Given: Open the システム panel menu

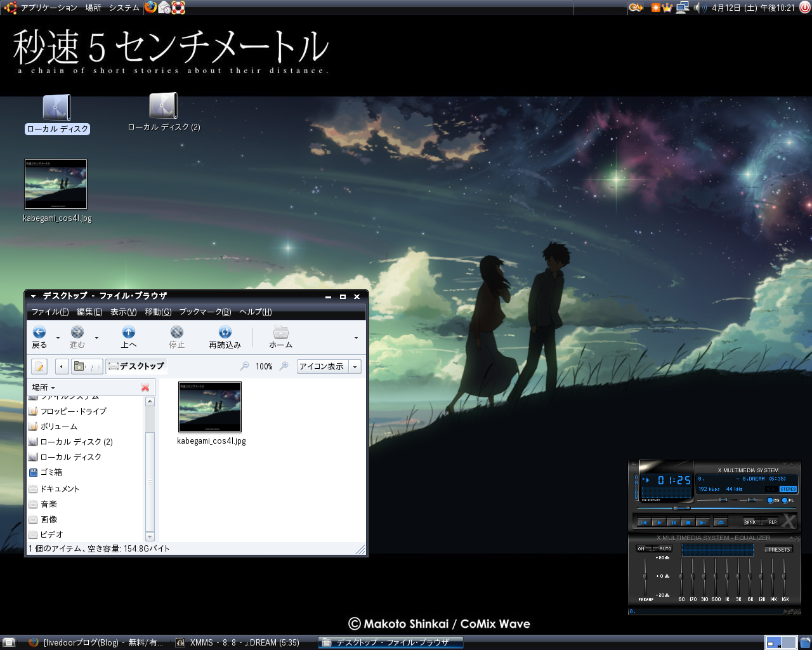Looking at the screenshot, I should tap(124, 8).
